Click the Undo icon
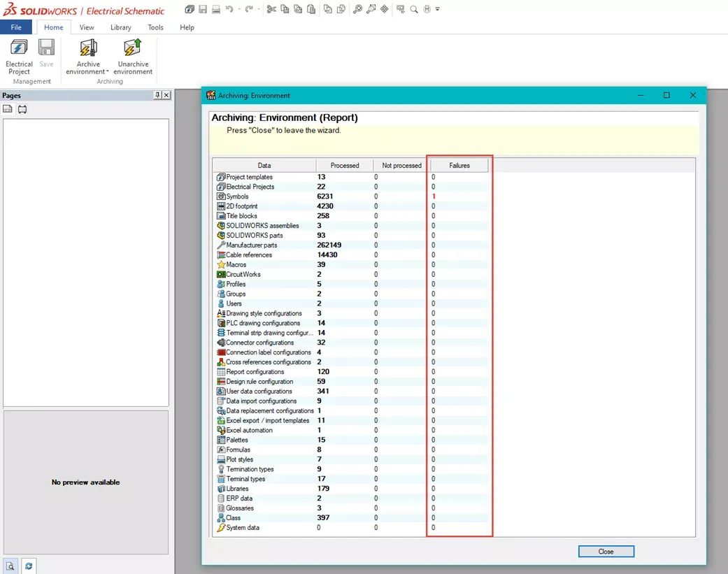This screenshot has height=574, width=728. click(x=229, y=9)
